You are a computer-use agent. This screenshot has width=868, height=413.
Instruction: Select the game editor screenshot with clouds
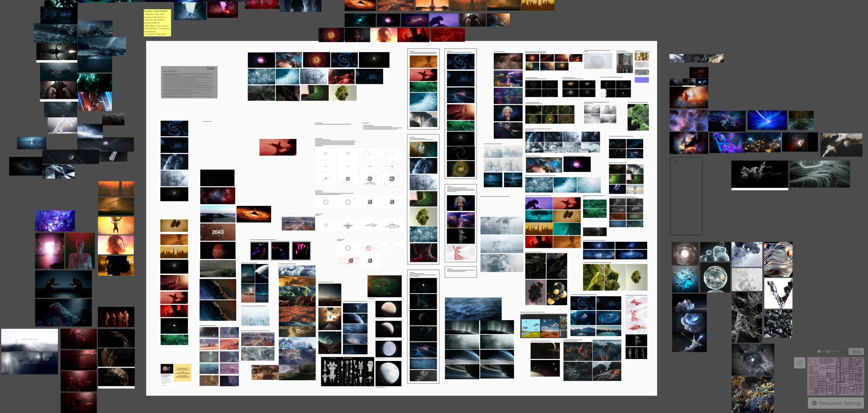[x=544, y=326]
